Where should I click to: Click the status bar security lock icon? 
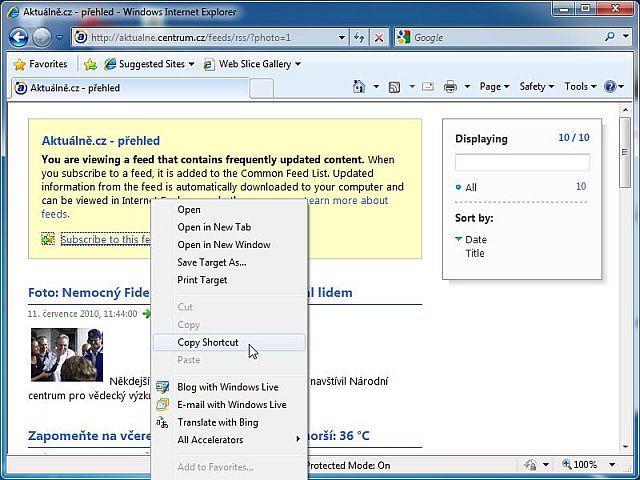tap(531, 465)
